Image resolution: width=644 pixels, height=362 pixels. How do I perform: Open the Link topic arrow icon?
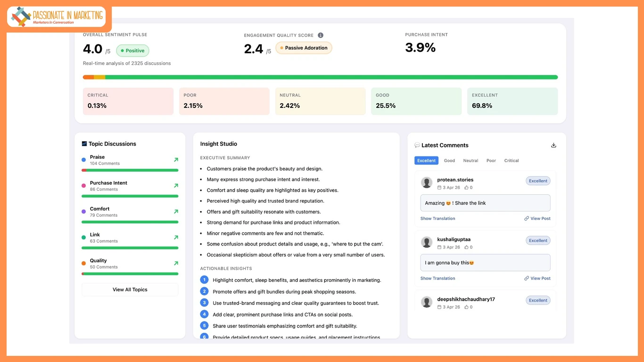[176, 238]
